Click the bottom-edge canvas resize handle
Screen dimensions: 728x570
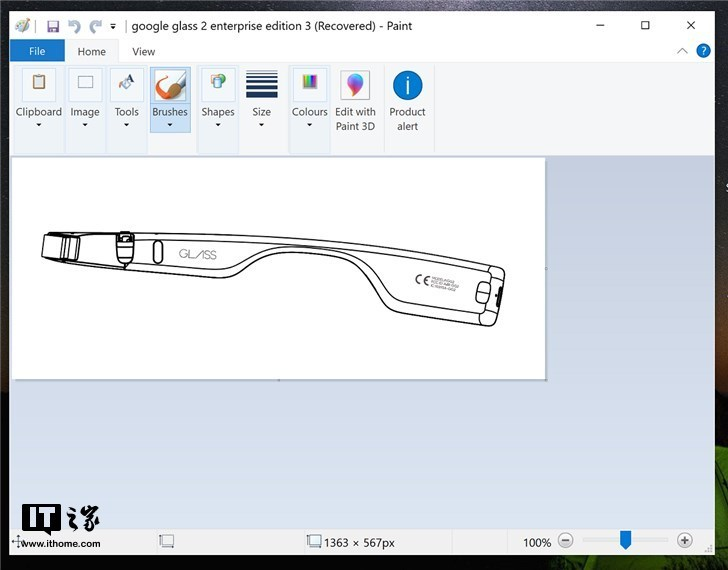click(279, 380)
